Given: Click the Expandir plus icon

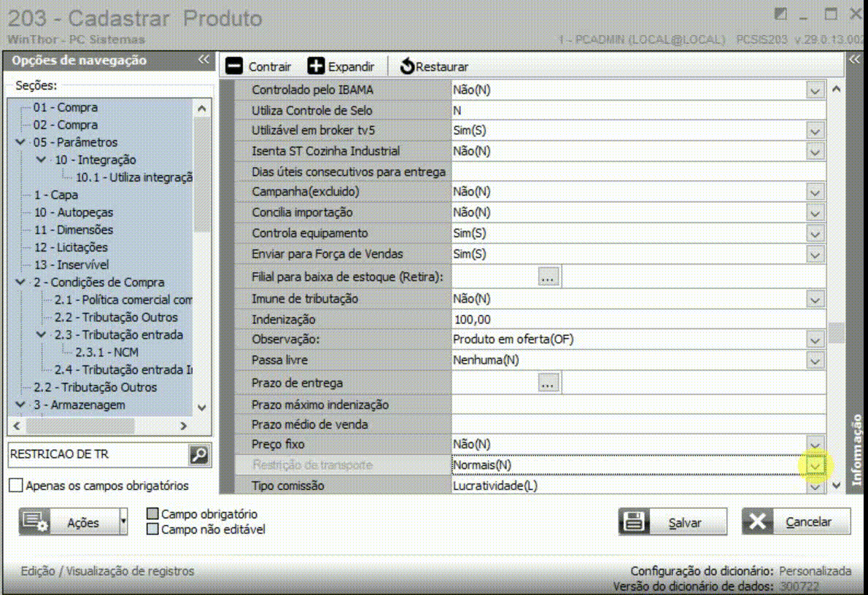Looking at the screenshot, I should [x=316, y=66].
